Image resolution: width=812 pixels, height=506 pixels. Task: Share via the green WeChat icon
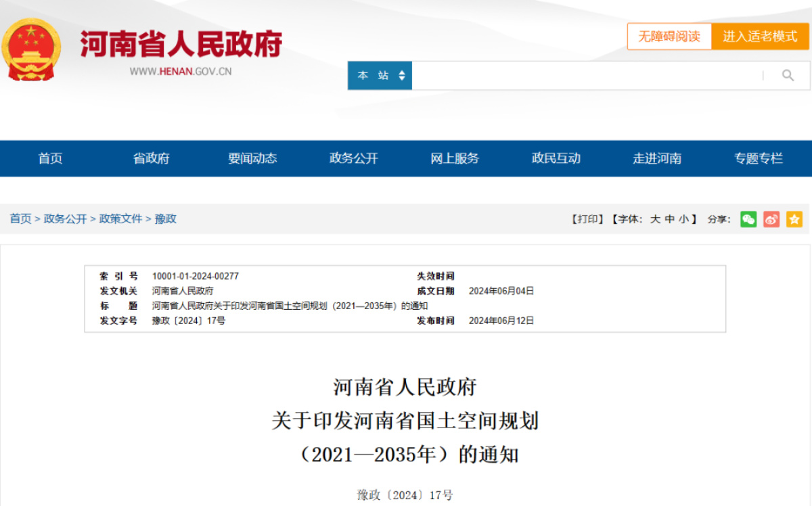click(x=748, y=219)
